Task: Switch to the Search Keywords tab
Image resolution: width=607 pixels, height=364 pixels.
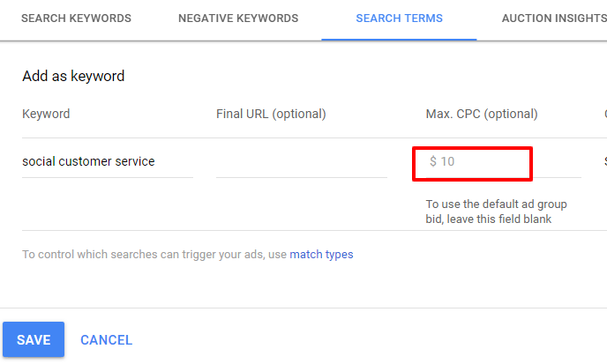Action: (x=76, y=19)
